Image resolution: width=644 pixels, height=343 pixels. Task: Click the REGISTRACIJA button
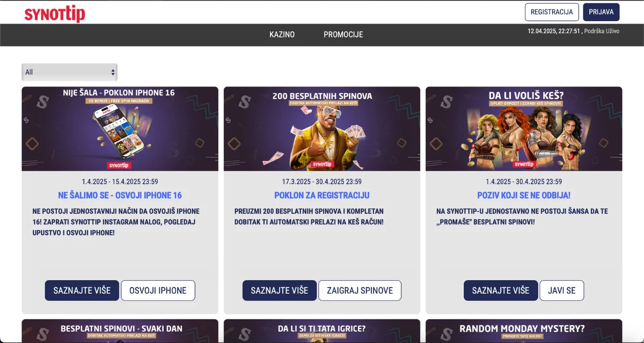coord(552,12)
